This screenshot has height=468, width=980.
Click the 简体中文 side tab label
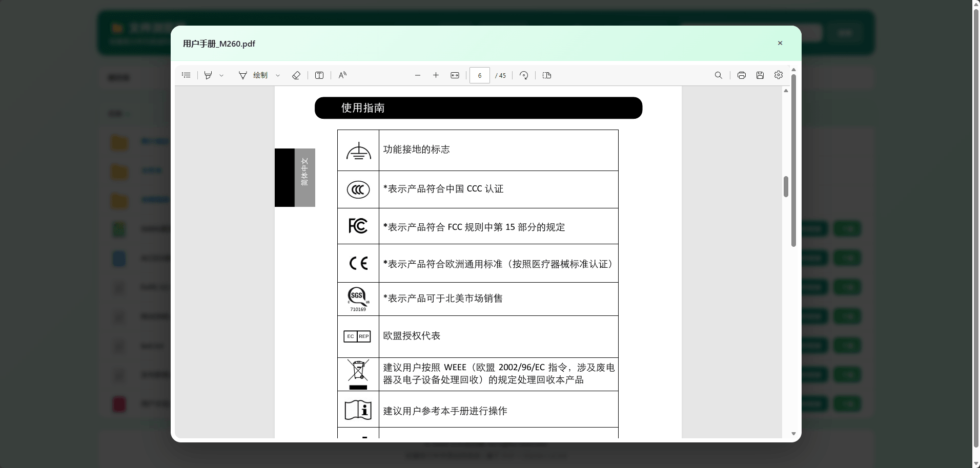(304, 172)
